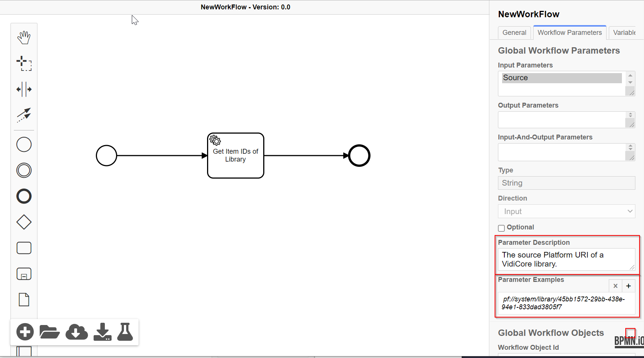
Task: Open workflow from folder icon
Action: (x=49, y=332)
